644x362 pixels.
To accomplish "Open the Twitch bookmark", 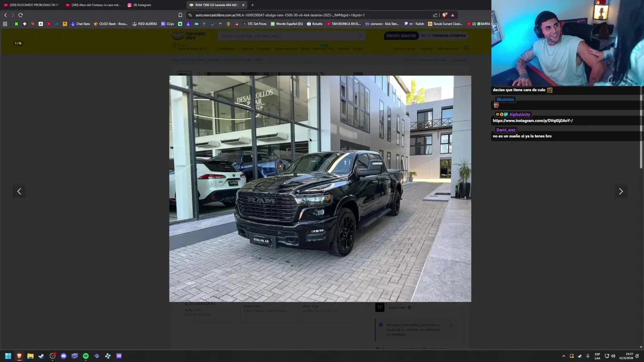I will (415, 24).
